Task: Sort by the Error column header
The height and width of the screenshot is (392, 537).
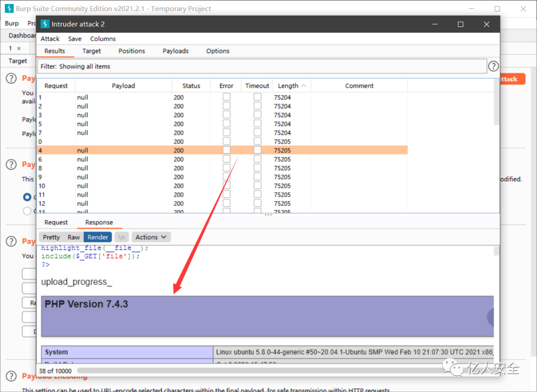Action: [x=226, y=86]
